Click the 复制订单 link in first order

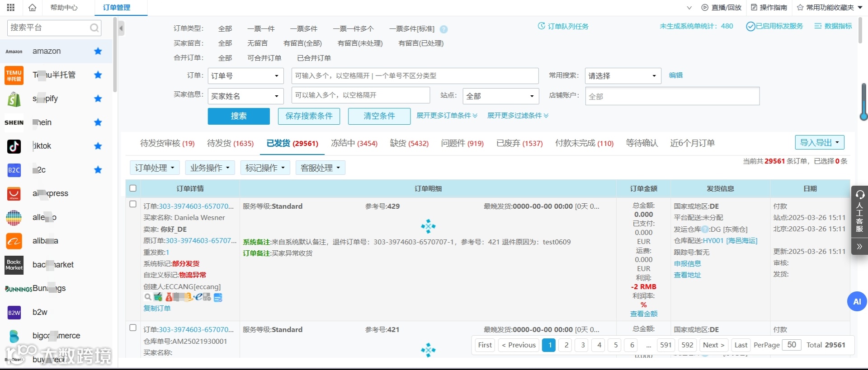[x=157, y=309]
